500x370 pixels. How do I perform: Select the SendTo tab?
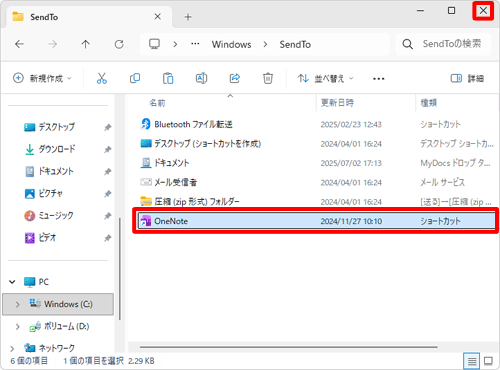click(x=88, y=17)
